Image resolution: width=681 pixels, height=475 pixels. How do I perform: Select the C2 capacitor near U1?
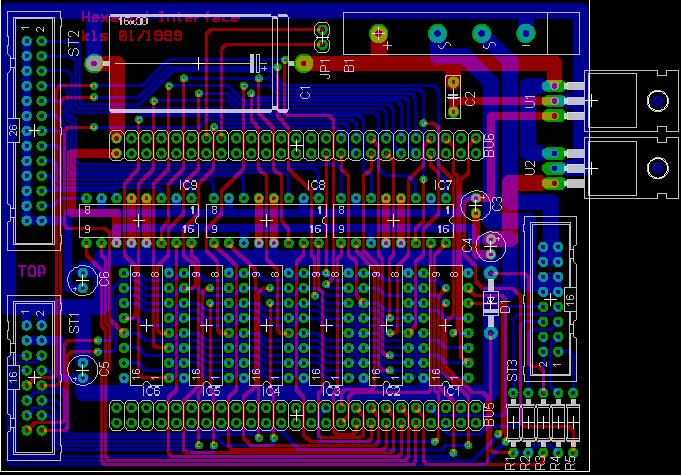click(x=453, y=96)
